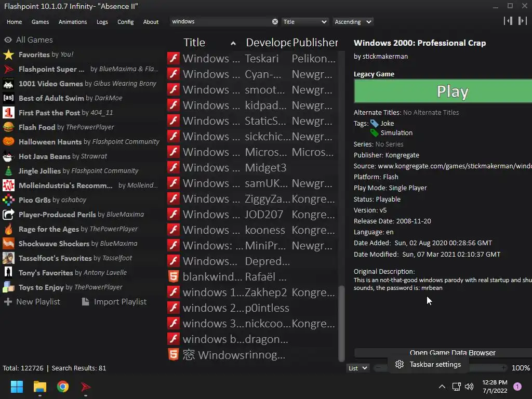Select the windows 1 game by Zakhep2
Screen dimensions: 532x399
(x=252, y=292)
